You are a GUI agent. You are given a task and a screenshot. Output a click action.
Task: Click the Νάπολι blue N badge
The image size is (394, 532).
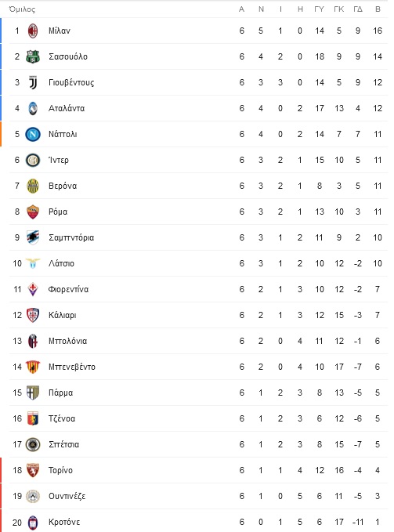33,134
